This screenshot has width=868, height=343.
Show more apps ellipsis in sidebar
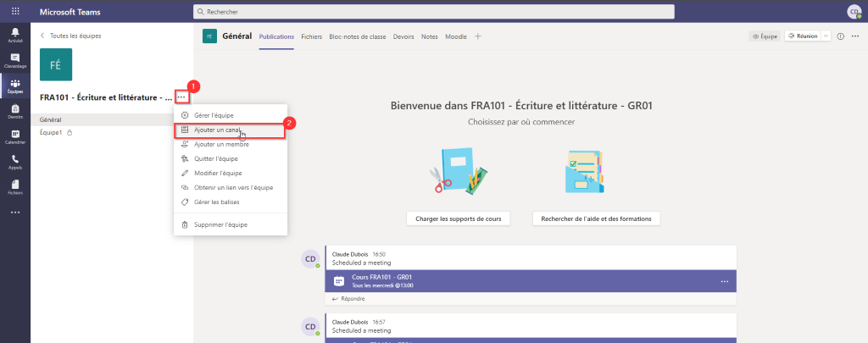15,213
